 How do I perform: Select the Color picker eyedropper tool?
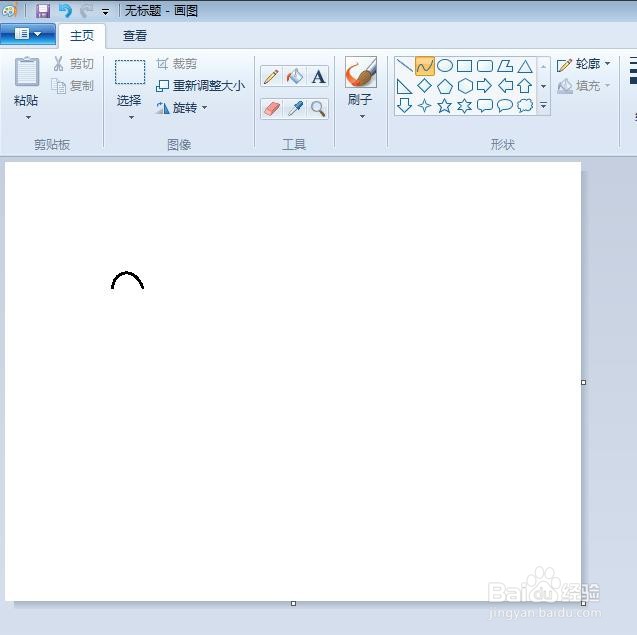[x=295, y=109]
